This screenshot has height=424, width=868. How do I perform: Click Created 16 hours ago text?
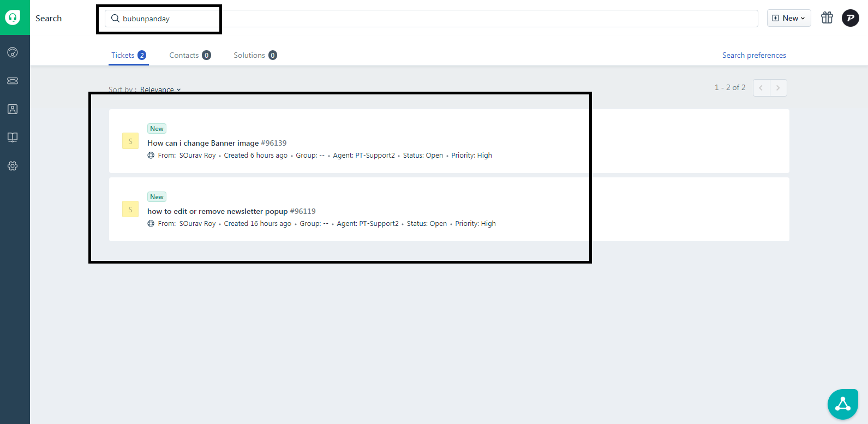(258, 224)
